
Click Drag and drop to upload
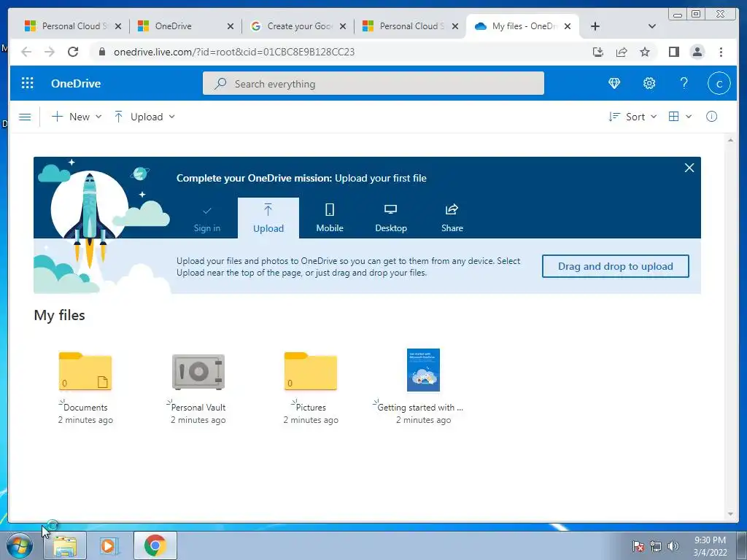coord(615,266)
